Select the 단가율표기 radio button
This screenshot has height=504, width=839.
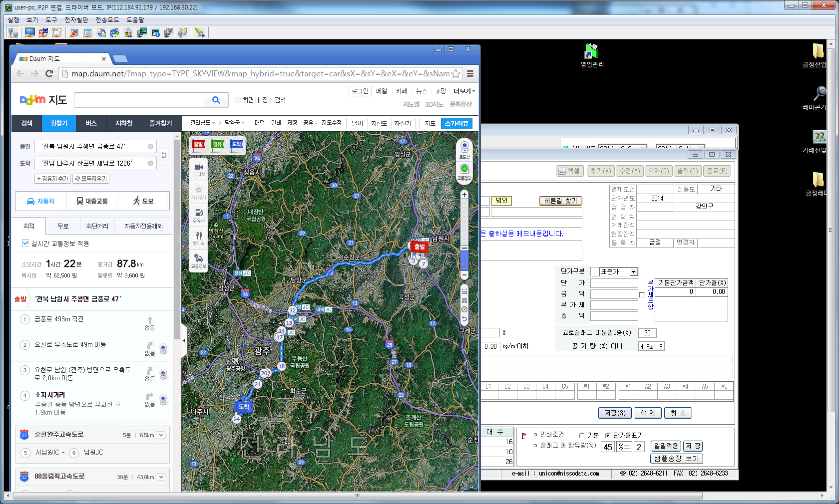[607, 435]
